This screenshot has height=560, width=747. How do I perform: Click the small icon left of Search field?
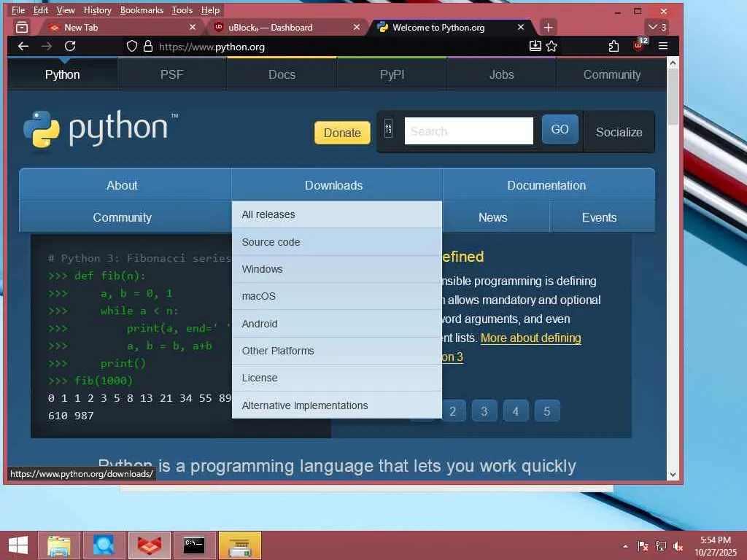388,128
